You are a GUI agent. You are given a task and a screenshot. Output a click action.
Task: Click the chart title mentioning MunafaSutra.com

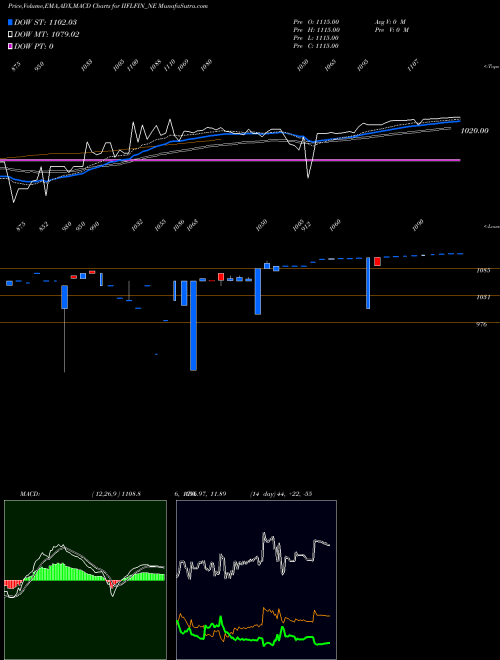click(x=108, y=6)
